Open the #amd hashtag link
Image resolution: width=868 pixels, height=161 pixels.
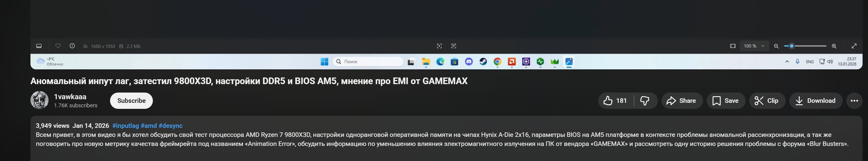[x=149, y=126]
